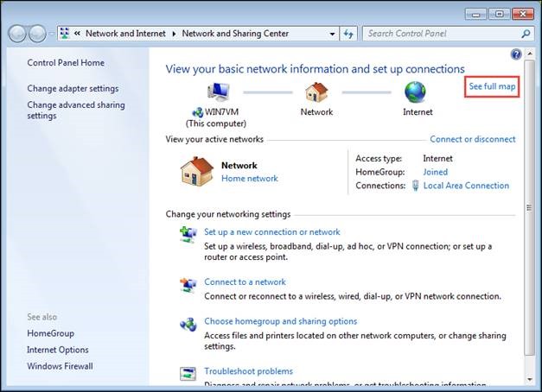The image size is (542, 392).
Task: Click the Connect to a network icon
Action: click(188, 285)
